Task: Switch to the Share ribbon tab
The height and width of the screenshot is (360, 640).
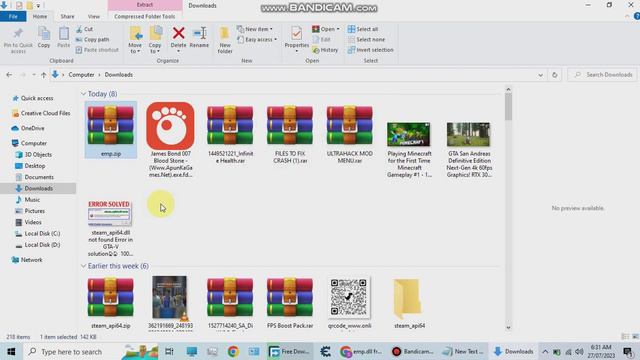Action: point(67,16)
